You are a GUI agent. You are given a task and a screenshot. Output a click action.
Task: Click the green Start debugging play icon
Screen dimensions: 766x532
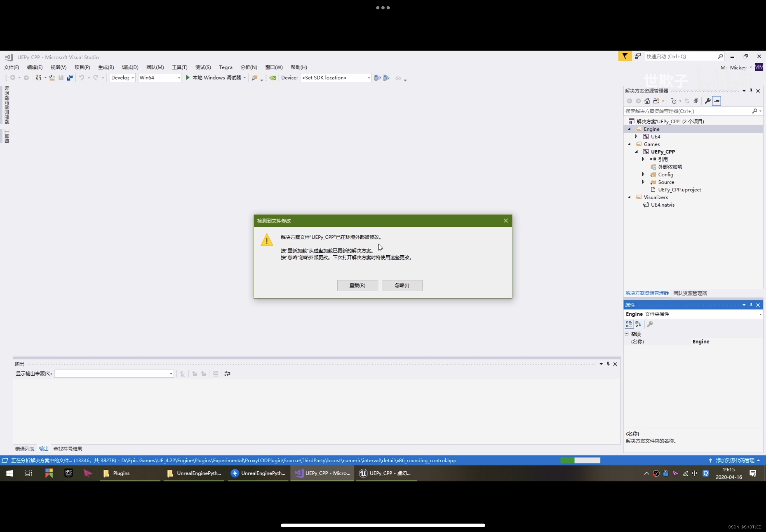coord(188,78)
